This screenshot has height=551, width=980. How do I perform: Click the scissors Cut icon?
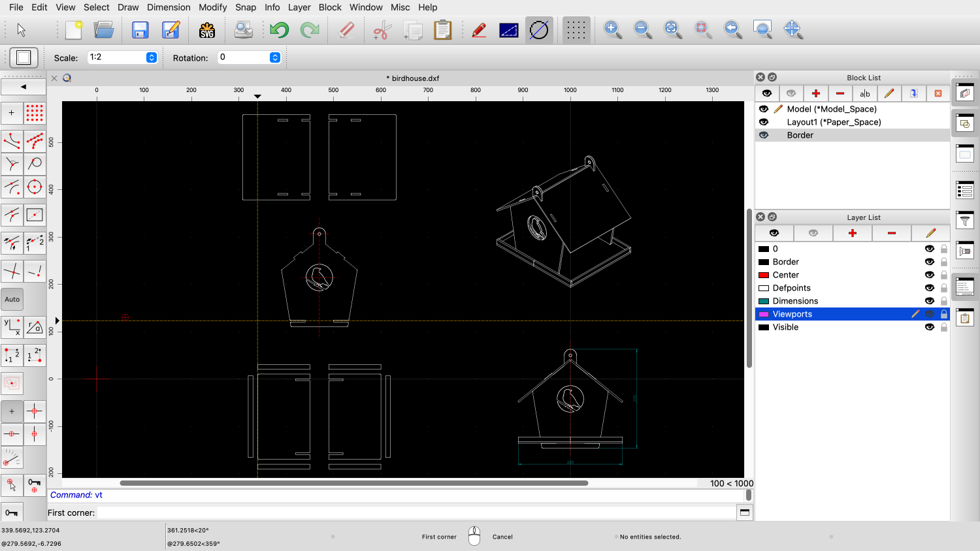(x=382, y=30)
